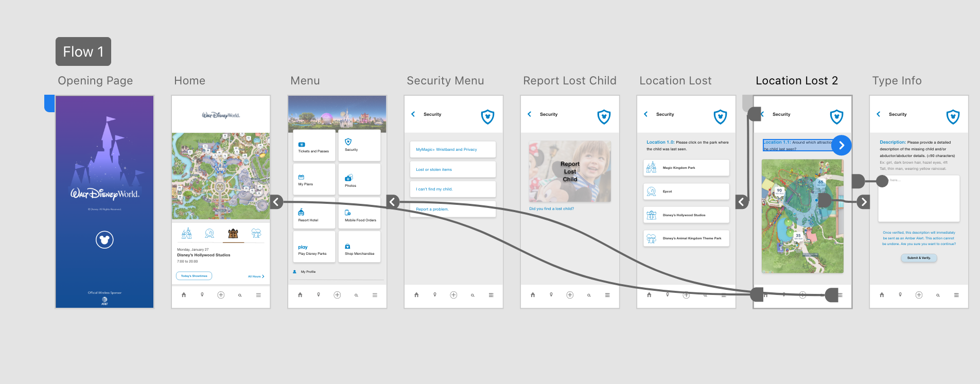This screenshot has height=384, width=980.
Task: Click location pin in Report Lost Child nav bar
Action: point(551,295)
